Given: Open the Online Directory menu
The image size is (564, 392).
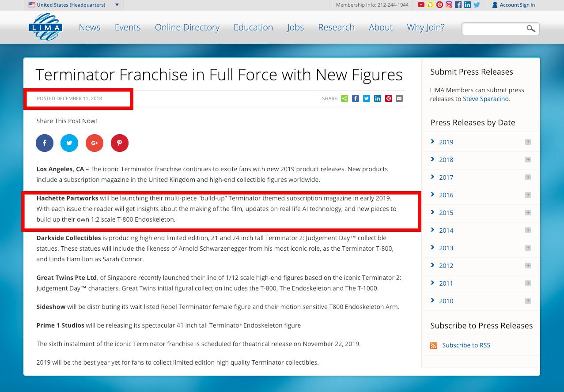Looking at the screenshot, I should 187,27.
